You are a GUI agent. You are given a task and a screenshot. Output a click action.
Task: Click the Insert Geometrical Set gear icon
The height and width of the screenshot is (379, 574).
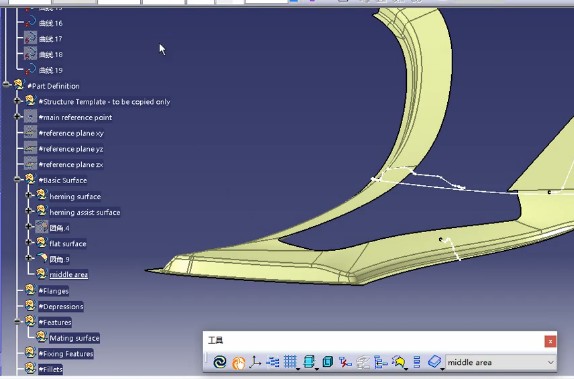pos(398,362)
